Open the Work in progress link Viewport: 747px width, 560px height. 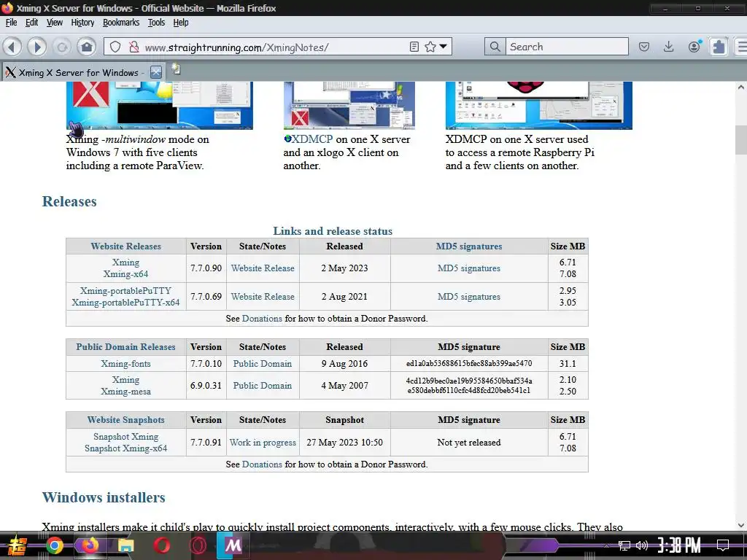(x=263, y=443)
